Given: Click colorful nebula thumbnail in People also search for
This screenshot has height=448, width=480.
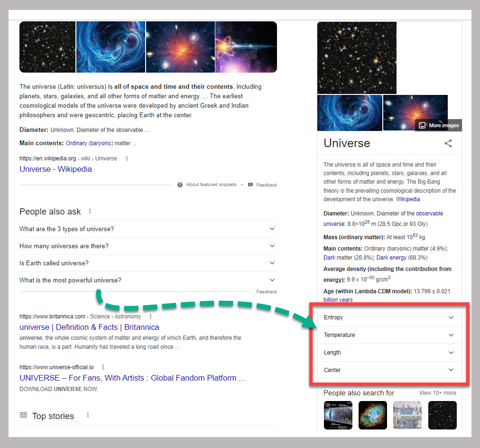Looking at the screenshot, I should pyautogui.click(x=372, y=415).
